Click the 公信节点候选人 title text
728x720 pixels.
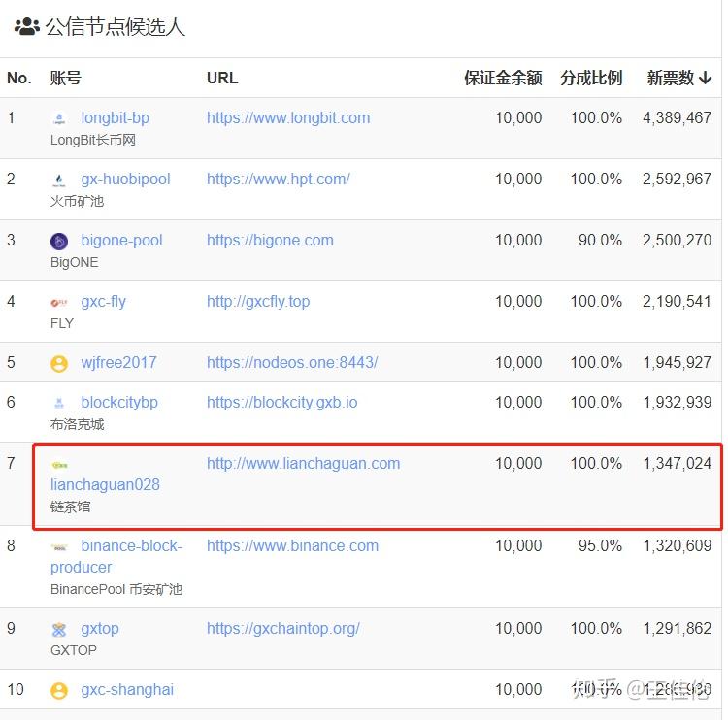[116, 26]
